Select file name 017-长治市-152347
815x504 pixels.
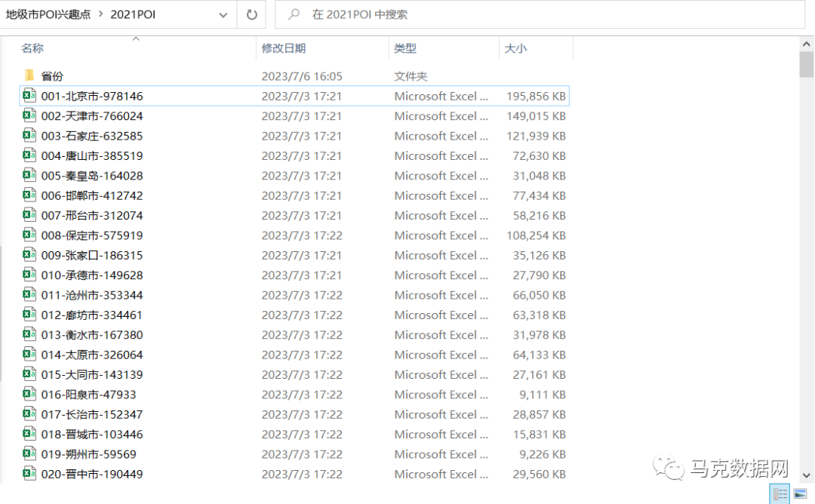92,415
